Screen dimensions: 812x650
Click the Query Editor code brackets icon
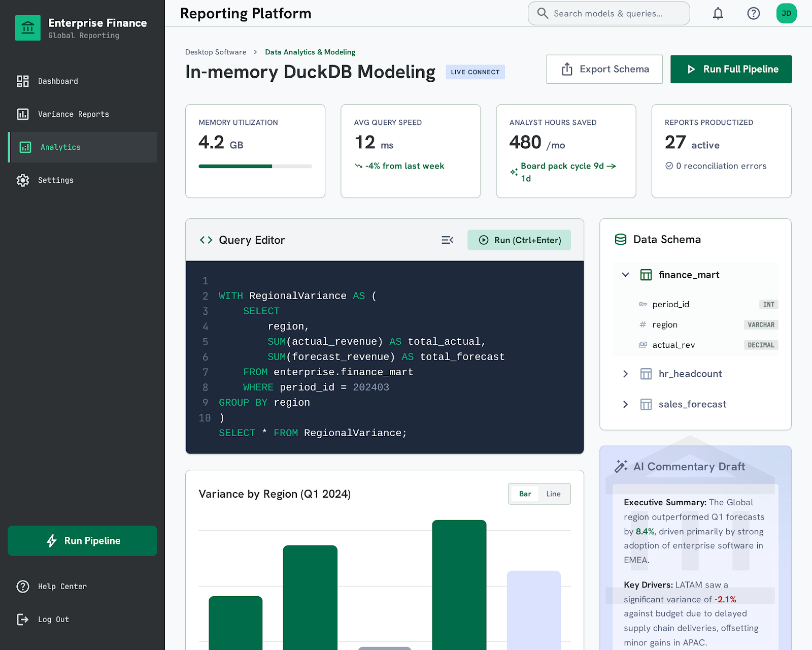[206, 240]
